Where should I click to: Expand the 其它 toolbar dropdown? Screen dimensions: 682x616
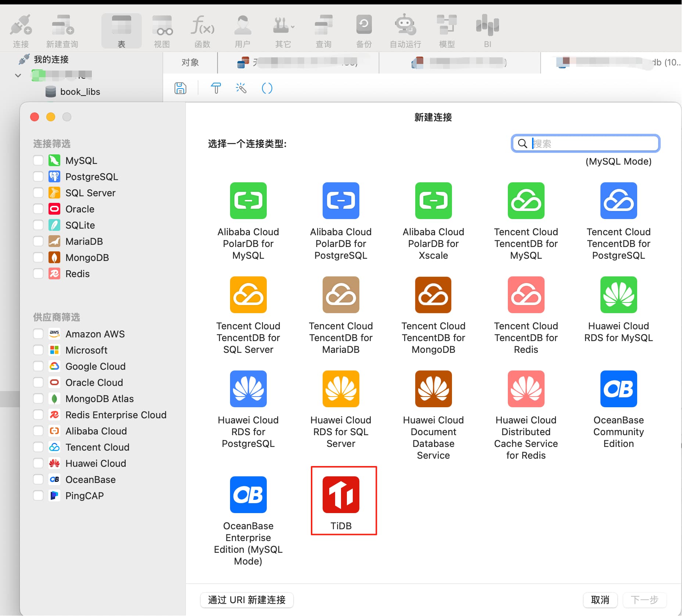pos(283,31)
